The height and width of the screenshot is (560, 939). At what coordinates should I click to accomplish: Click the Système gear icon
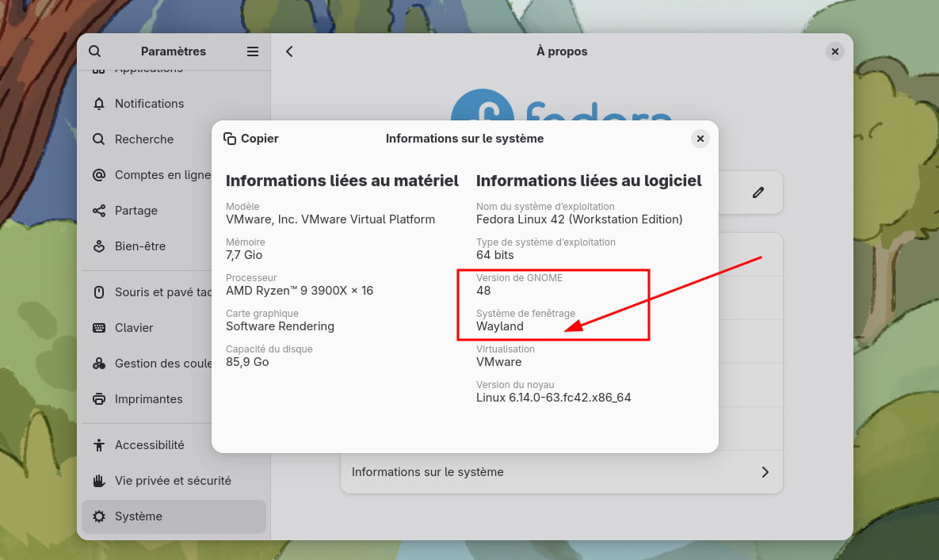tap(99, 516)
